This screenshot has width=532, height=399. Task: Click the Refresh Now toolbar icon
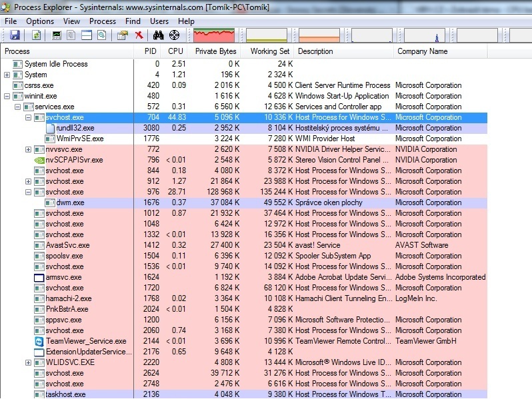click(x=35, y=35)
